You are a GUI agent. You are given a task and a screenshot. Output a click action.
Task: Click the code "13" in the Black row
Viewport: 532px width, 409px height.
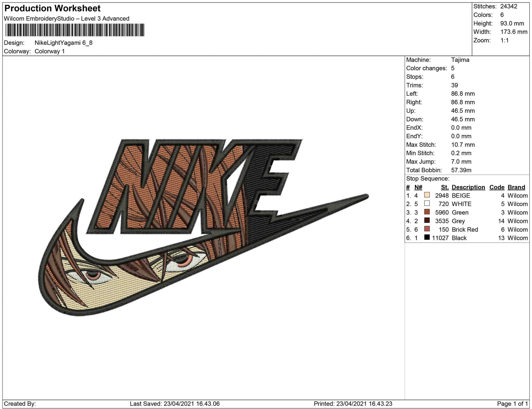click(x=501, y=238)
